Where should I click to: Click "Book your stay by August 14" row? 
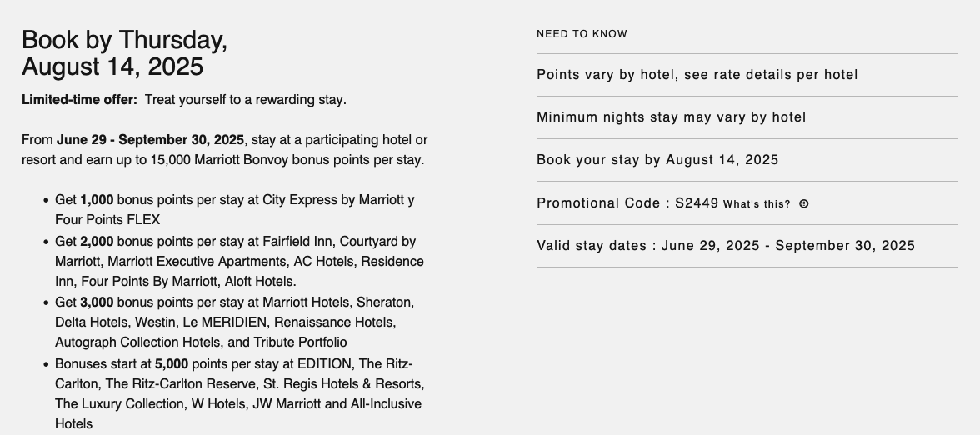[657, 160]
